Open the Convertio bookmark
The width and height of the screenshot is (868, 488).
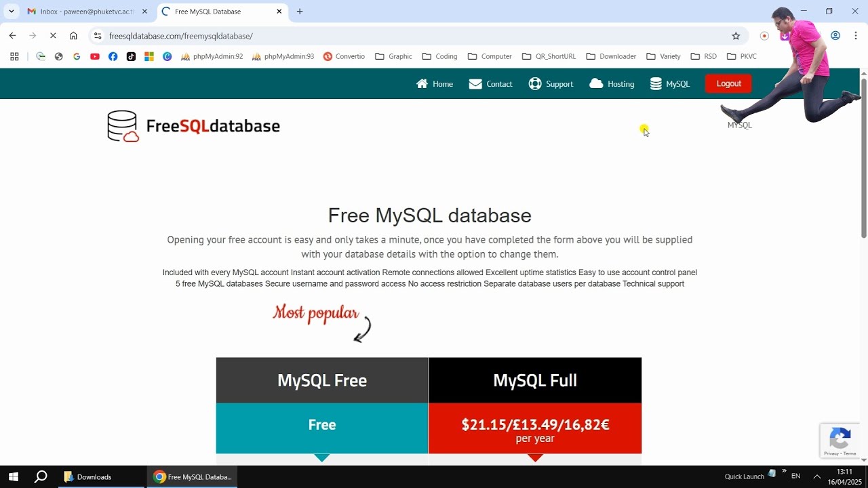coord(344,56)
